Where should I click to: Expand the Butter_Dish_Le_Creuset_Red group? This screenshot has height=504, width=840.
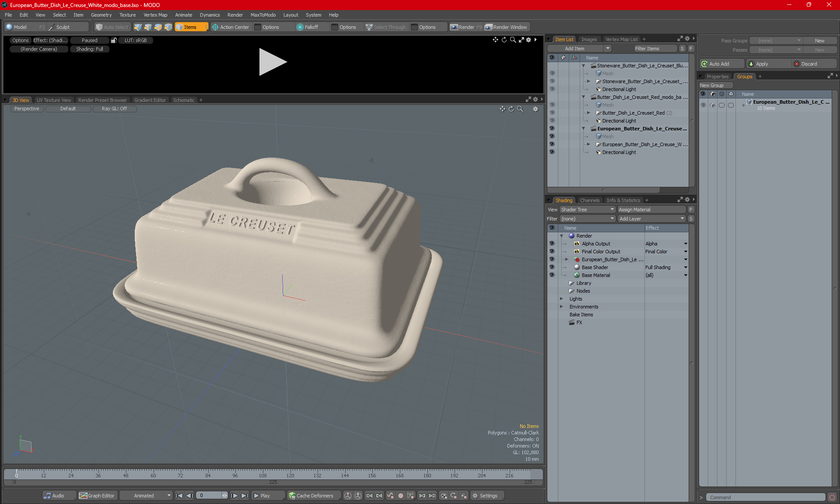point(588,113)
